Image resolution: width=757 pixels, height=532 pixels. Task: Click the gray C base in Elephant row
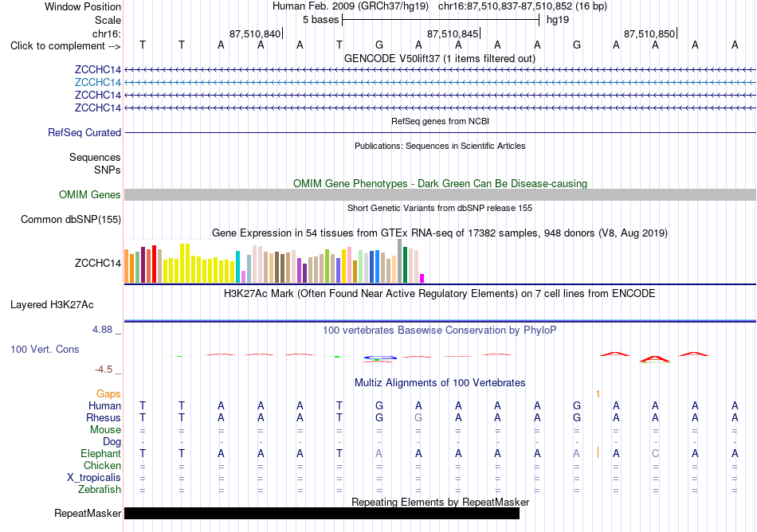click(655, 453)
